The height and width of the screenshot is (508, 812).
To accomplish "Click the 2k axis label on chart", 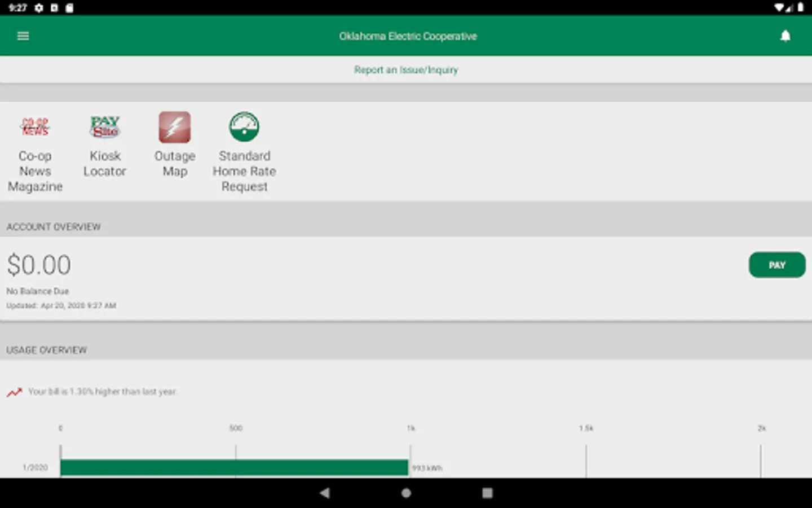I will (x=761, y=428).
